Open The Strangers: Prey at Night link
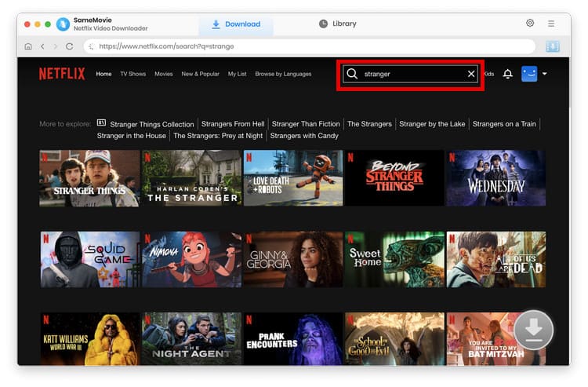 point(218,136)
